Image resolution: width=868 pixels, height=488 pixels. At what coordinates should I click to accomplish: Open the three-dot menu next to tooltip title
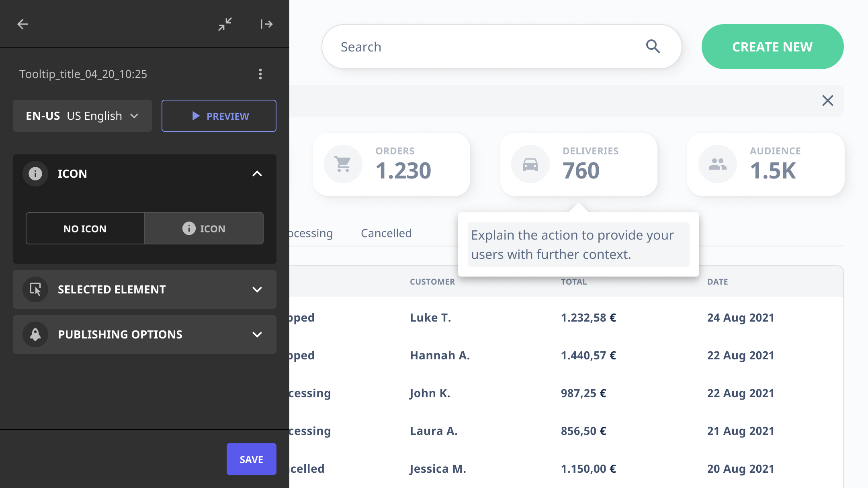pos(260,74)
